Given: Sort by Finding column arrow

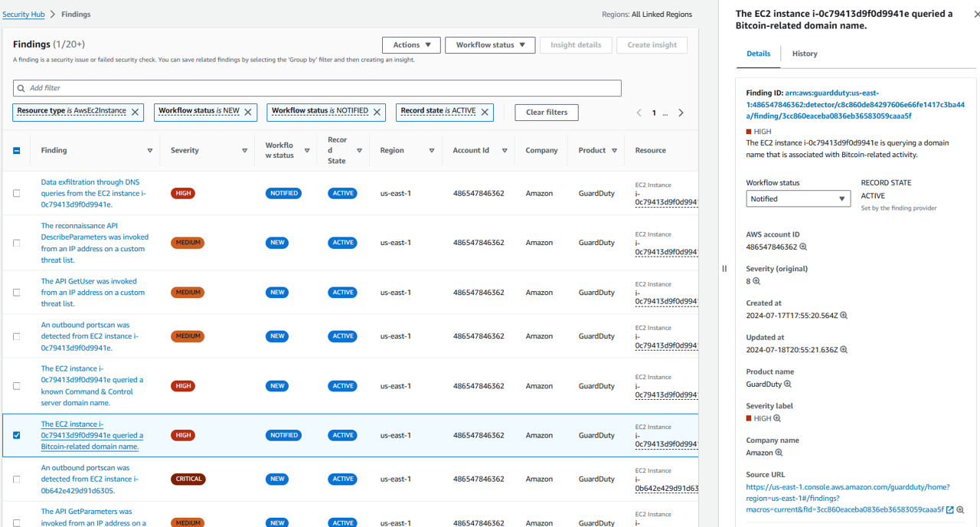Looking at the screenshot, I should tap(150, 151).
